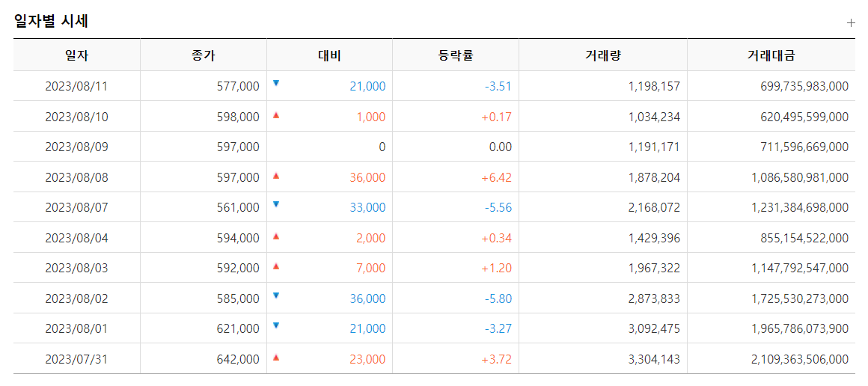Click the up arrow in the 2023/08/04 row
This screenshot has width=868, height=386.
pyautogui.click(x=276, y=236)
